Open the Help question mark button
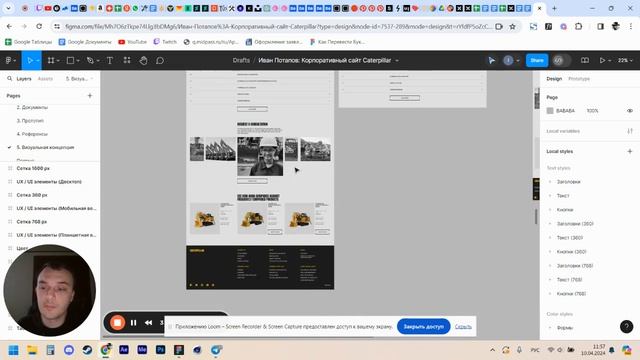640x360 pixels. tap(627, 327)
